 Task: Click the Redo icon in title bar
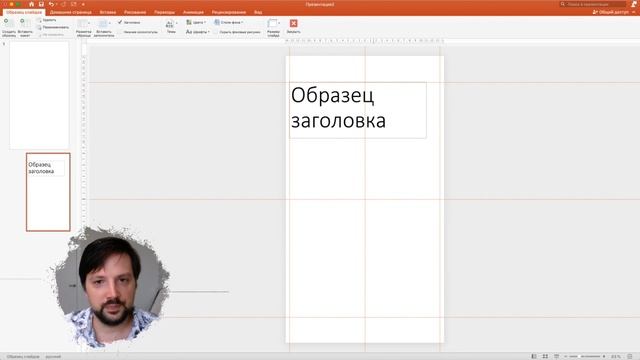pos(63,4)
